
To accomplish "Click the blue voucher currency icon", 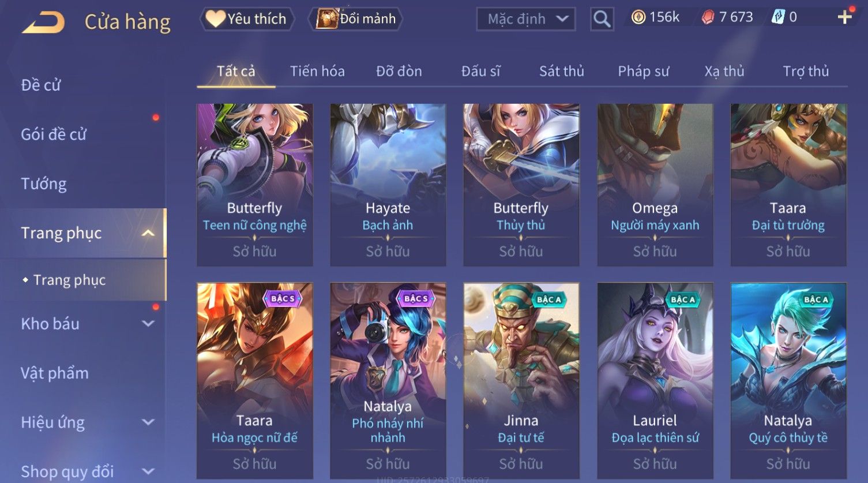I will (x=778, y=17).
